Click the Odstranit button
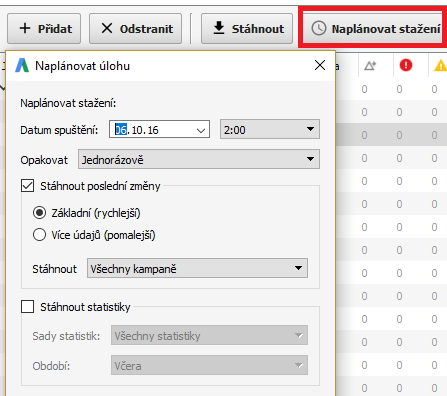 pyautogui.click(x=135, y=29)
